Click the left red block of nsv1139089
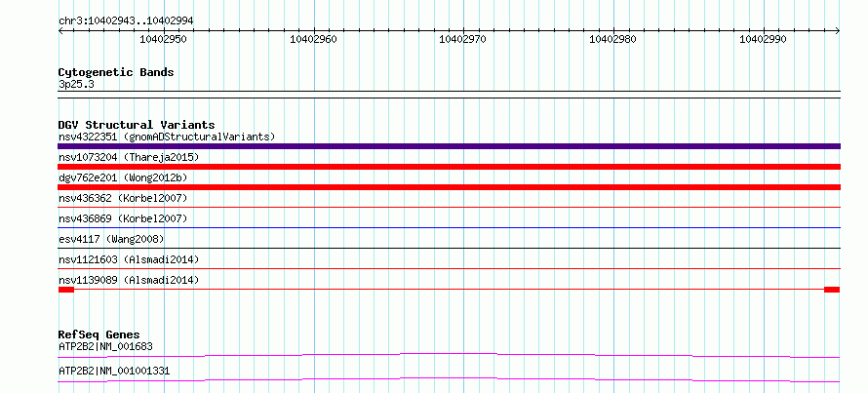Image resolution: width=868 pixels, height=393 pixels. (x=66, y=290)
